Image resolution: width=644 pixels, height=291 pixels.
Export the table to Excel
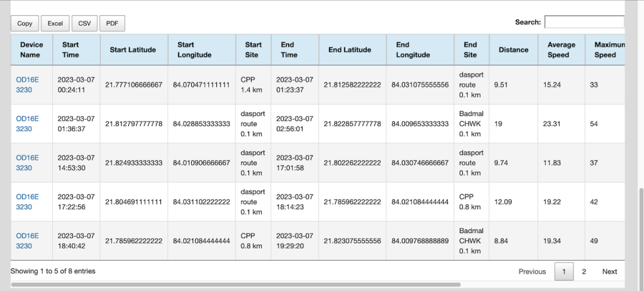pyautogui.click(x=55, y=23)
